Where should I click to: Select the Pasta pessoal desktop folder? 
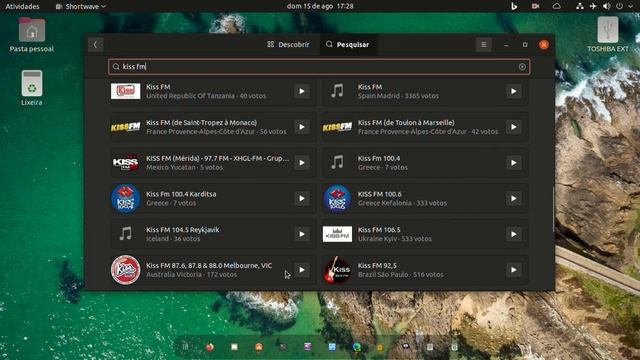point(31,35)
